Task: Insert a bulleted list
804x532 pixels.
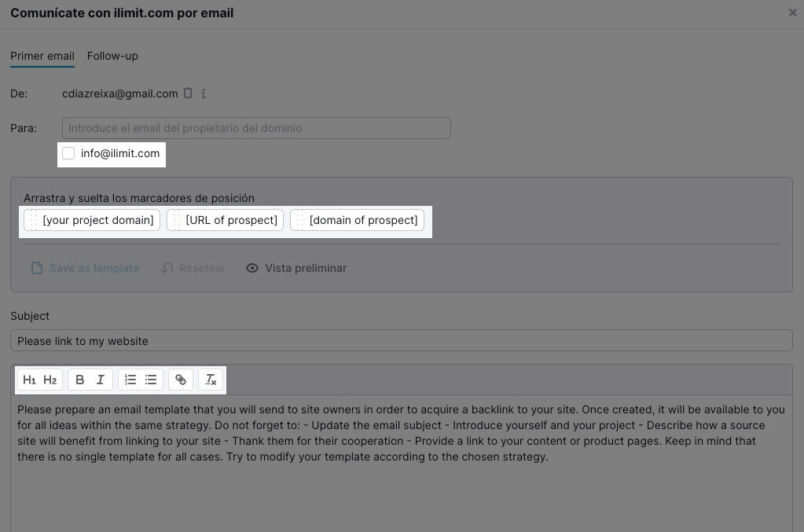Action: pos(151,380)
